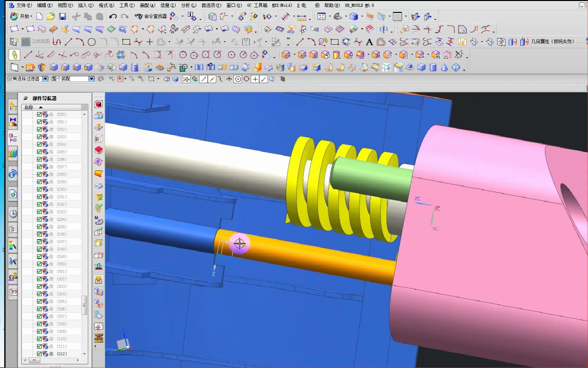Screen dimensions: 588x368
Task: Open the 编辑(E) menu
Action: [45, 5]
